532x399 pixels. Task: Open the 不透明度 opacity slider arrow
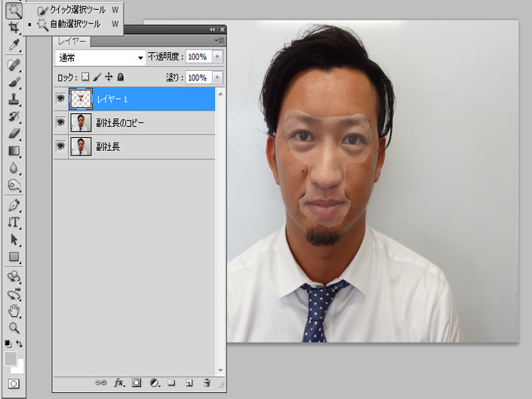(x=218, y=57)
